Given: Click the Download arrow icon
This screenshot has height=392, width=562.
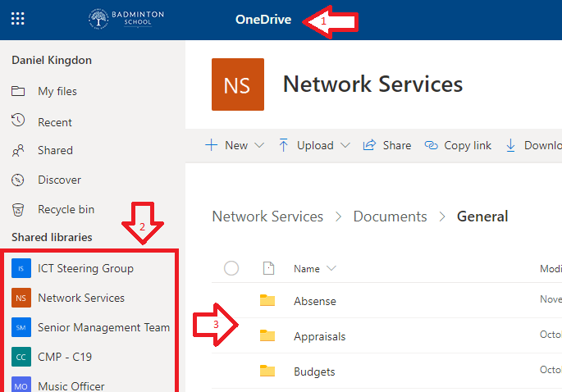Looking at the screenshot, I should click(511, 145).
